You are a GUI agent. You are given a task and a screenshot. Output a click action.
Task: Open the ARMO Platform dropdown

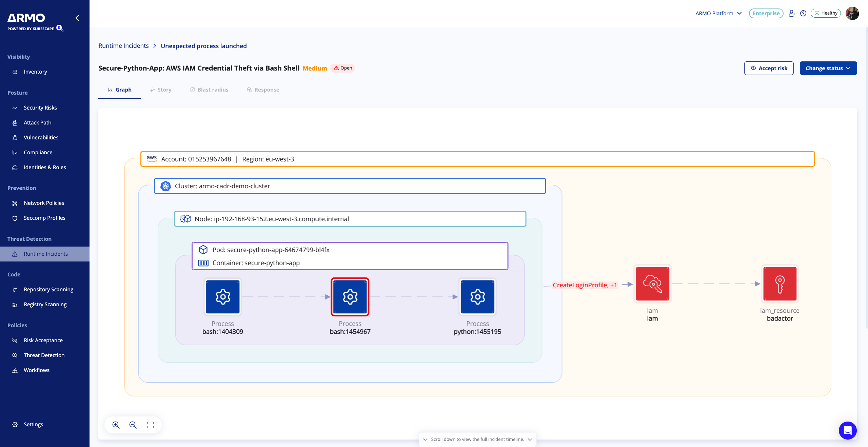[x=718, y=13]
